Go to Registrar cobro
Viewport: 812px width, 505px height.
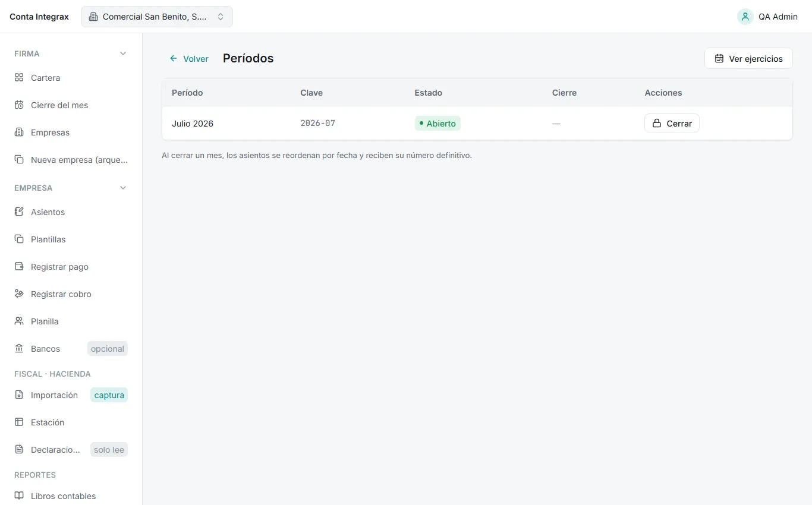tap(71, 294)
